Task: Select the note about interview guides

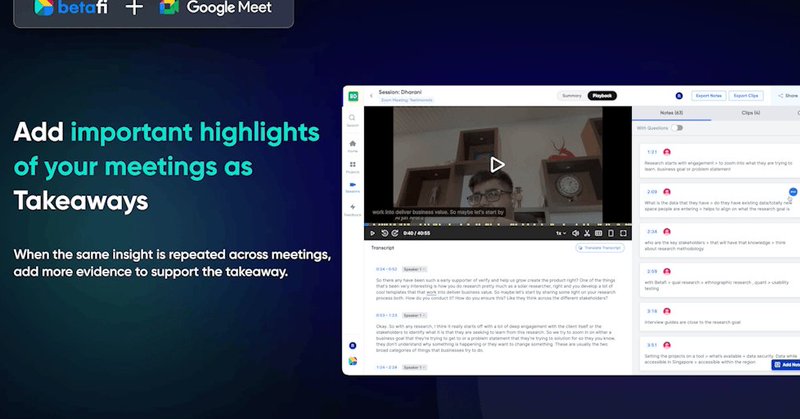Action: [720, 316]
